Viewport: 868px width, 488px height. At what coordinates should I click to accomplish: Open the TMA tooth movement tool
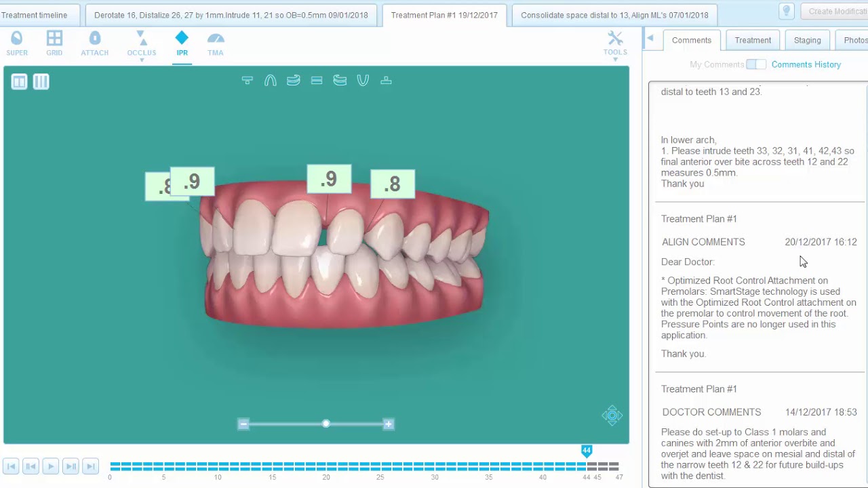(216, 43)
